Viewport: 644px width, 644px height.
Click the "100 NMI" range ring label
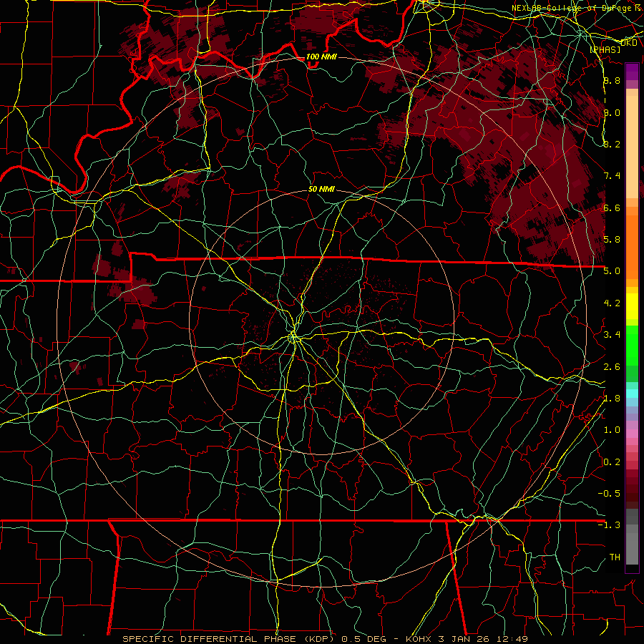coord(321,57)
